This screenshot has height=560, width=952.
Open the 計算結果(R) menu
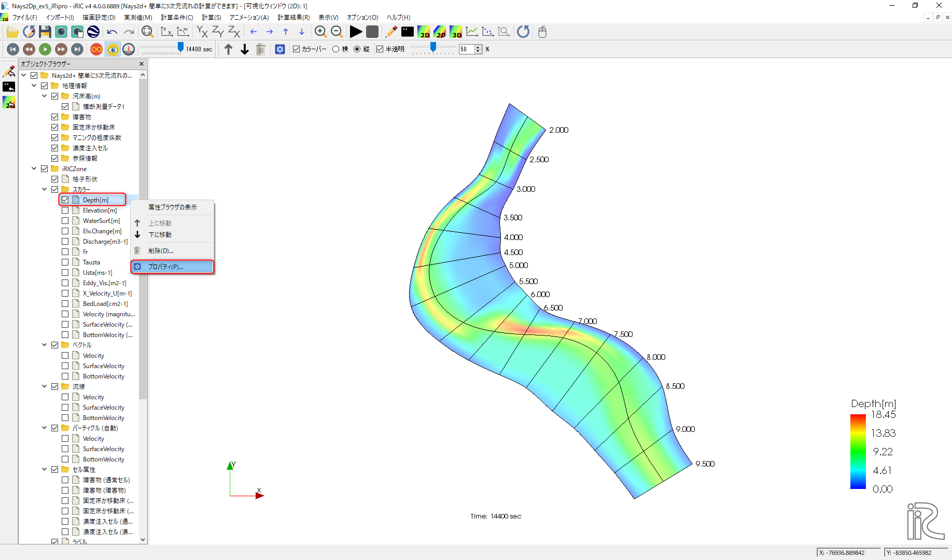click(293, 18)
